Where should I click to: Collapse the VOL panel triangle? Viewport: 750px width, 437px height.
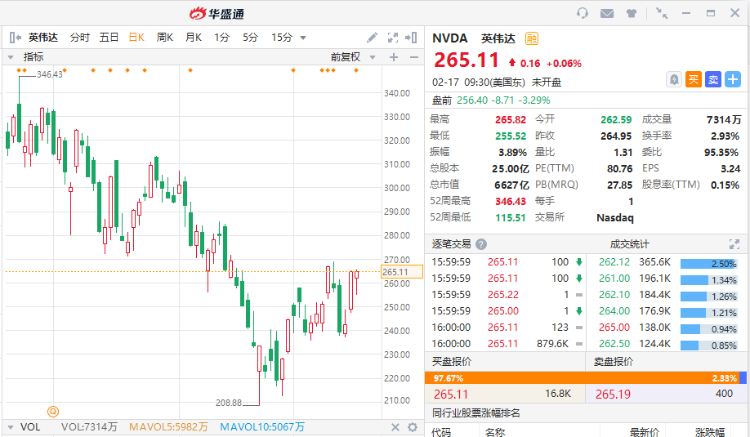coord(10,427)
